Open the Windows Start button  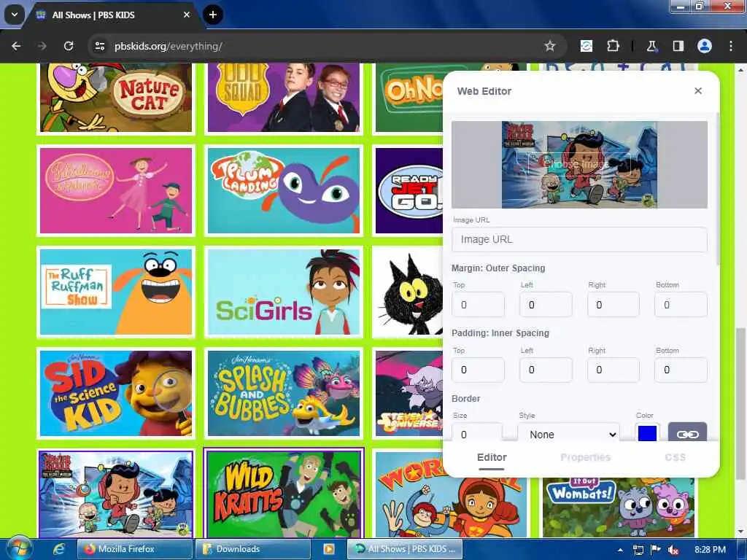pyautogui.click(x=18, y=549)
